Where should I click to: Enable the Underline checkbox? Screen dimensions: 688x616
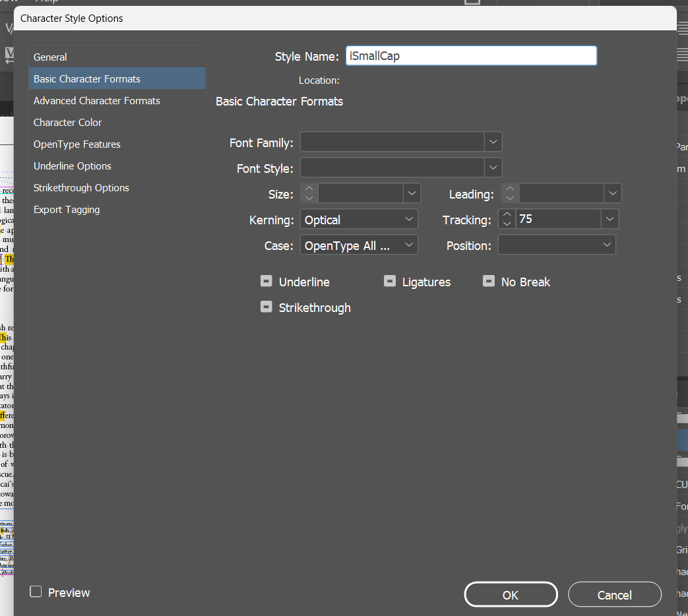point(266,280)
